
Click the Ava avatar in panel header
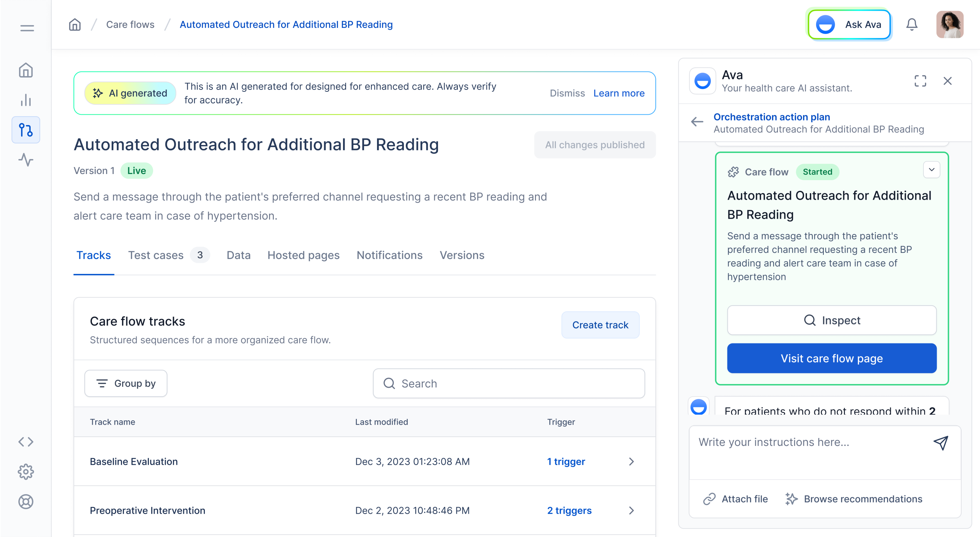coord(702,81)
